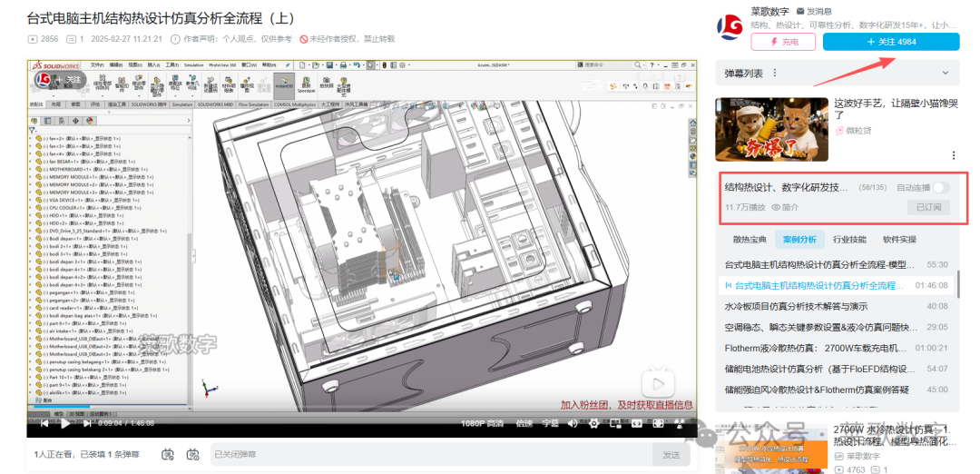Expand the HDD<1> tree node arrow
Screen dimensions: 980x474
pyautogui.click(x=31, y=215)
